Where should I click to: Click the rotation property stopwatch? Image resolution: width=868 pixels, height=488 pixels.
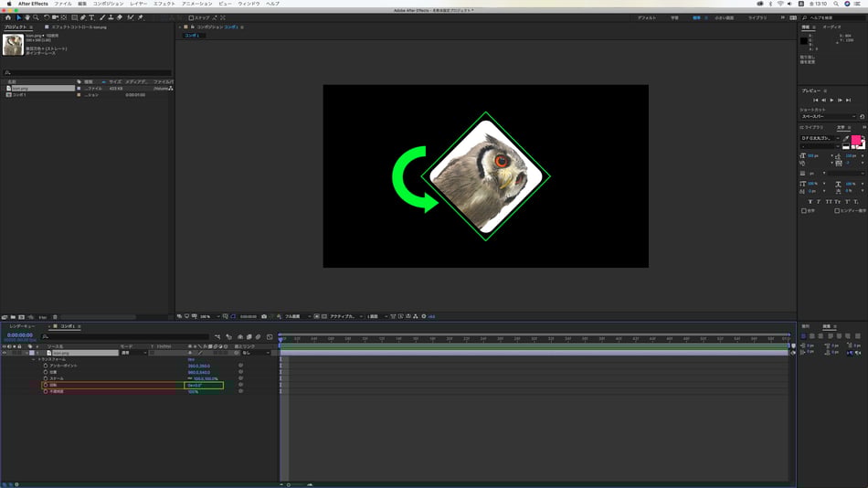pos(46,386)
